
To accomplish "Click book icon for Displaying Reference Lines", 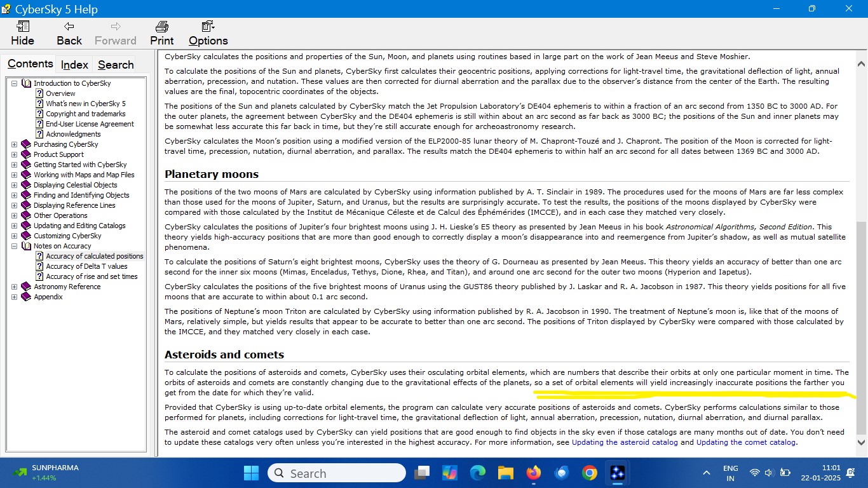I will (26, 205).
